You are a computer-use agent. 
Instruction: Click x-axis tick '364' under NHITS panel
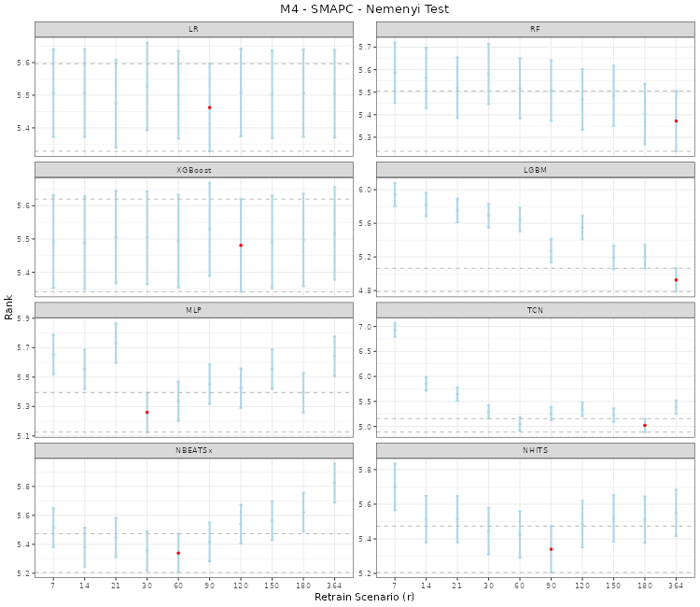(676, 586)
